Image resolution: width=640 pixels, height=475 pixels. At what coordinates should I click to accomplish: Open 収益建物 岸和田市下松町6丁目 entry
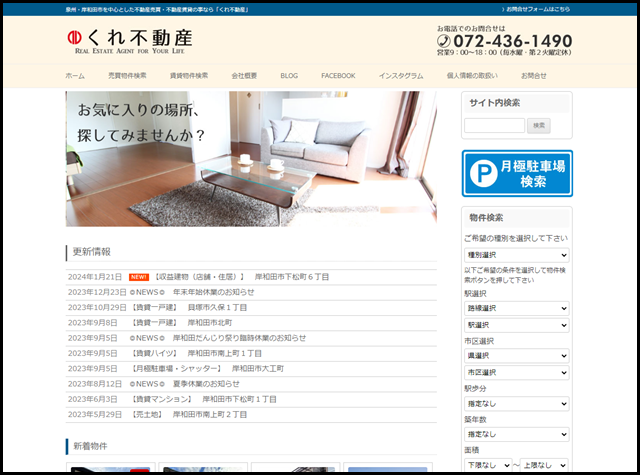coord(241,277)
